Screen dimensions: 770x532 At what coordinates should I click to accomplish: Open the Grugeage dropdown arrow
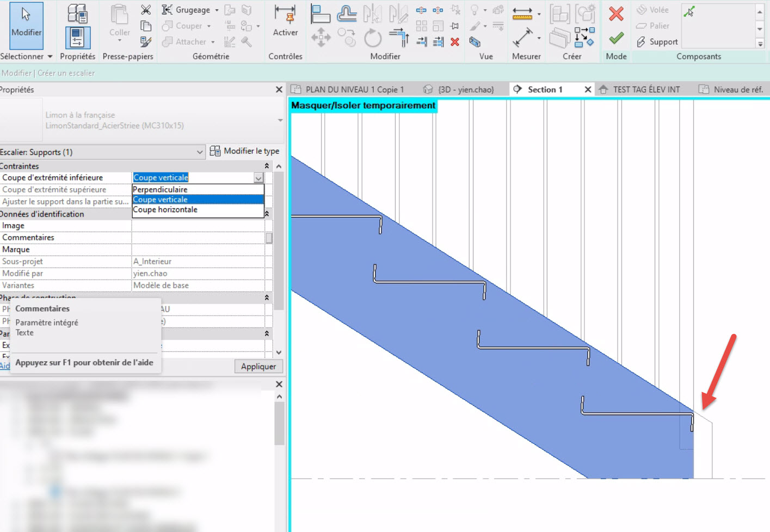[x=215, y=10]
